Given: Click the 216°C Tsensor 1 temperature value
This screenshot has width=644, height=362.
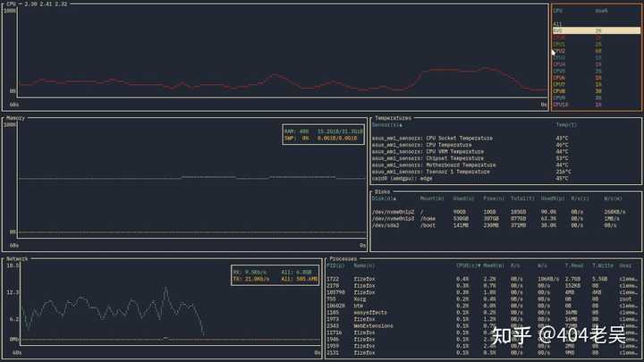Looking at the screenshot, I should coord(563,172).
